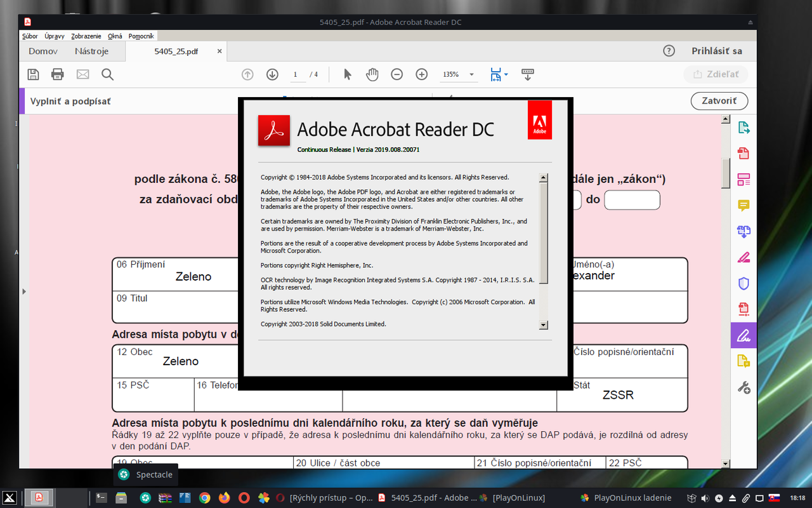Open the Okná menu
This screenshot has width=812, height=508.
pyautogui.click(x=115, y=36)
